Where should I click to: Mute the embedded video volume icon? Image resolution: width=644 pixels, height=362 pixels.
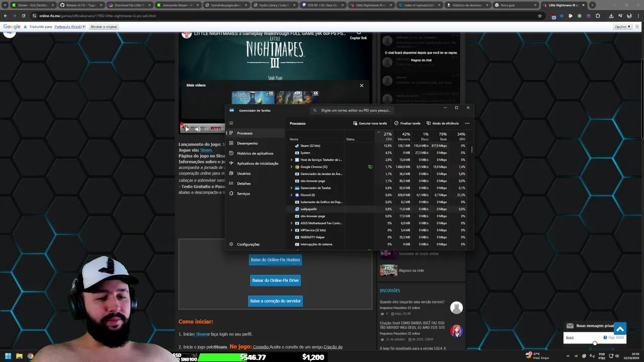[198, 129]
